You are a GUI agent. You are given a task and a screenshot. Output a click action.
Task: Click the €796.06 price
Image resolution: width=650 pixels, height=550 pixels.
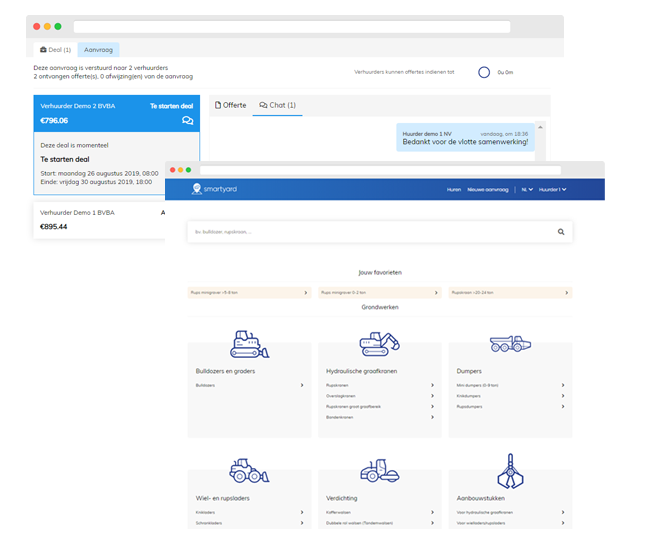tap(54, 121)
